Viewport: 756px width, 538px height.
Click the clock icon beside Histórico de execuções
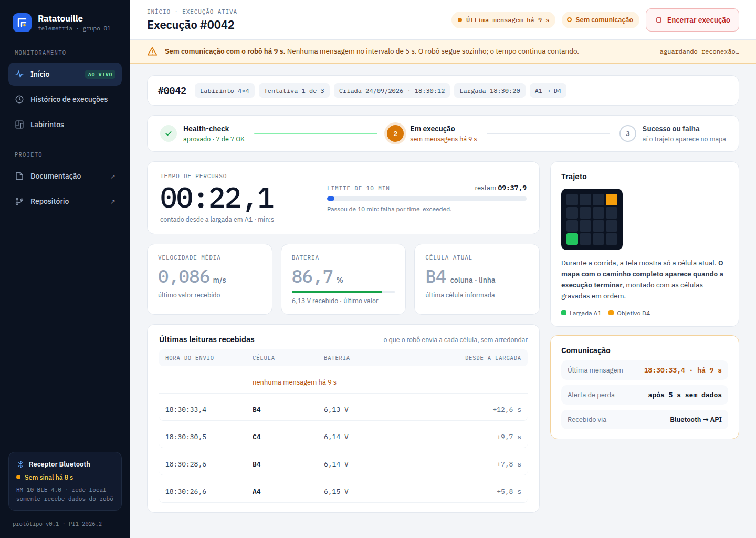pyautogui.click(x=19, y=99)
